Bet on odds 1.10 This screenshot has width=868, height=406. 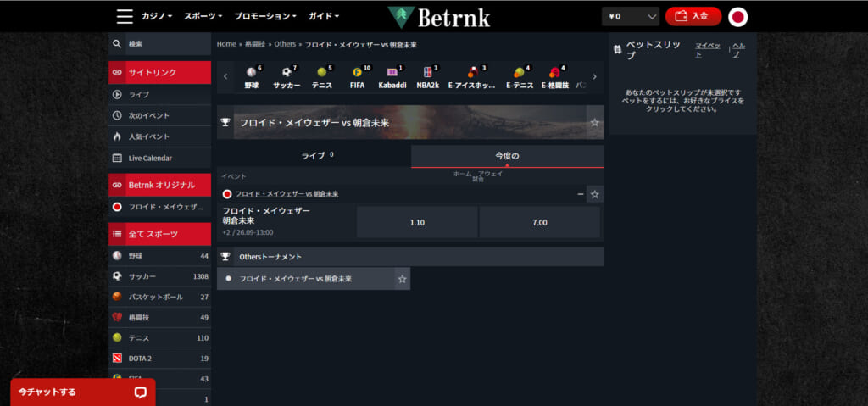pyautogui.click(x=417, y=223)
